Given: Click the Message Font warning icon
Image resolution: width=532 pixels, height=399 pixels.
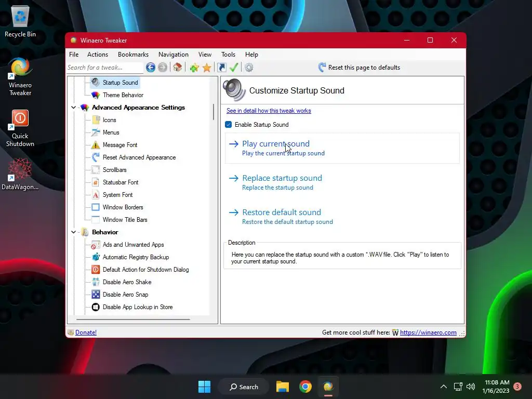Looking at the screenshot, I should click(x=96, y=145).
